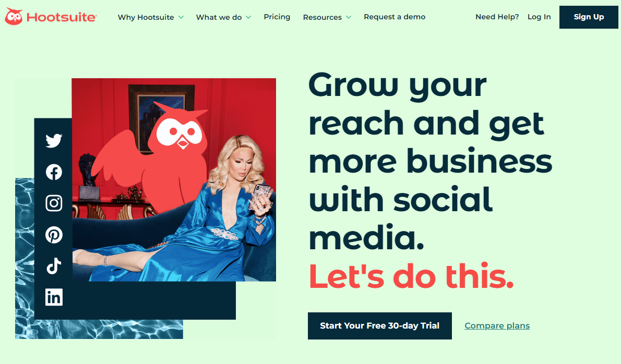The width and height of the screenshot is (621, 364).
Task: Click the Facebook icon in sidebar
Action: click(x=54, y=172)
